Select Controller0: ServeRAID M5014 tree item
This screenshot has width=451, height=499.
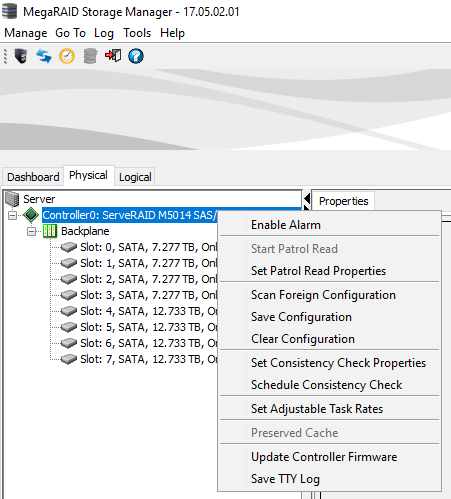tap(130, 215)
